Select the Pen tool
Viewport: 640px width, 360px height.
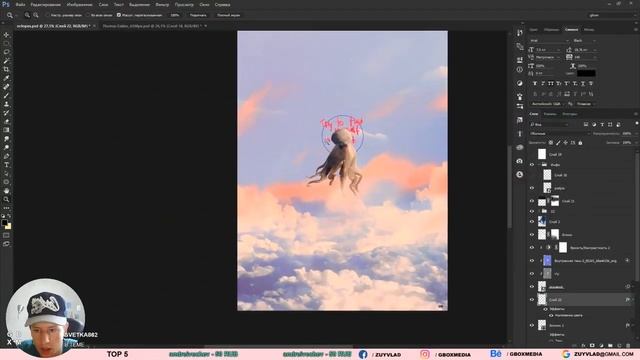click(6, 156)
